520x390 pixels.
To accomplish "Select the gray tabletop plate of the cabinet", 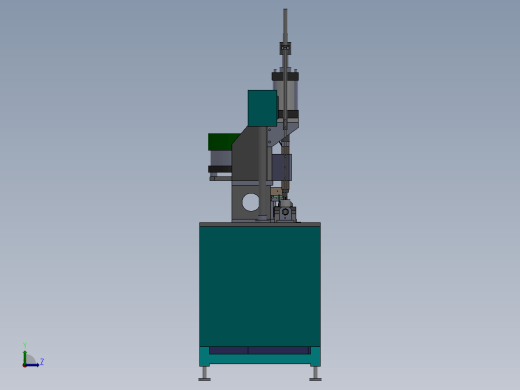I will tap(260, 224).
